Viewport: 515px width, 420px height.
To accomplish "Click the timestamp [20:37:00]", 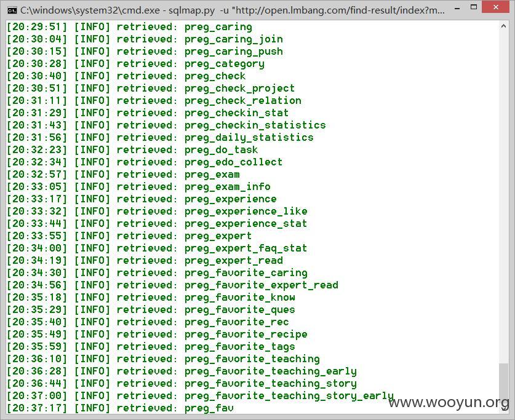I will [37, 397].
